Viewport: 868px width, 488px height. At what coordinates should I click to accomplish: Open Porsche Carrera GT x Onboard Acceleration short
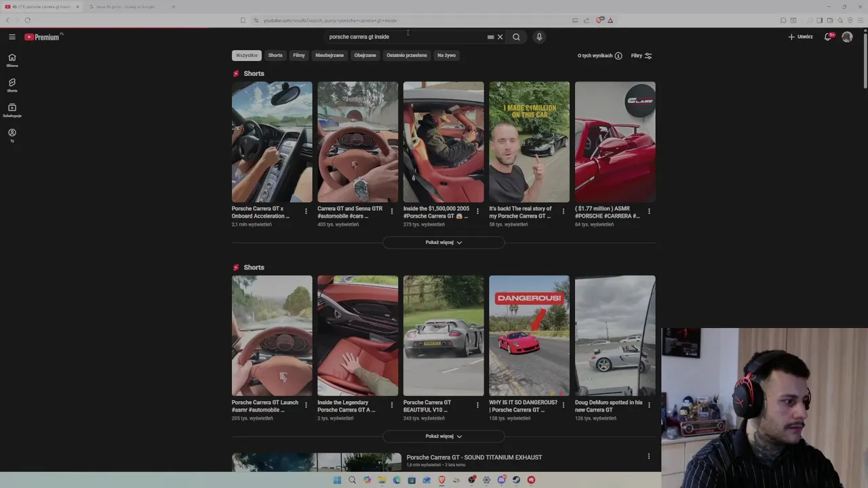(x=272, y=142)
